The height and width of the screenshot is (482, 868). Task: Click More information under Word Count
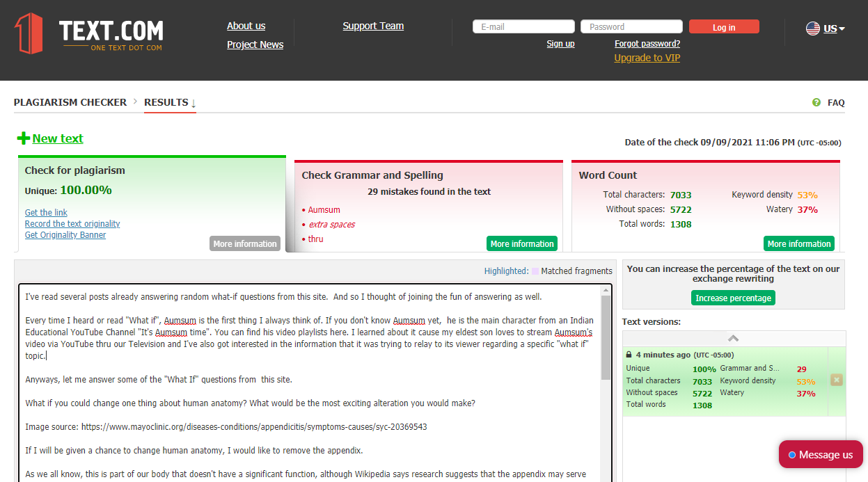[799, 243]
